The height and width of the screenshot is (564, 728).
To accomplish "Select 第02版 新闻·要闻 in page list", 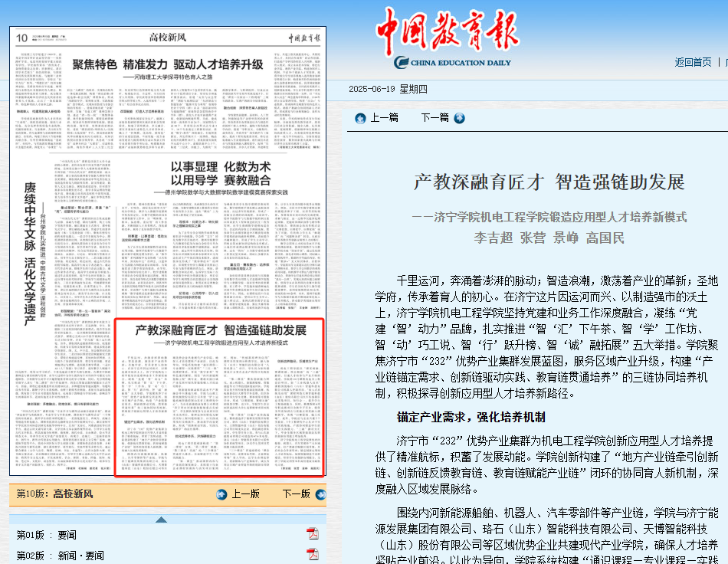I will 60,556.
